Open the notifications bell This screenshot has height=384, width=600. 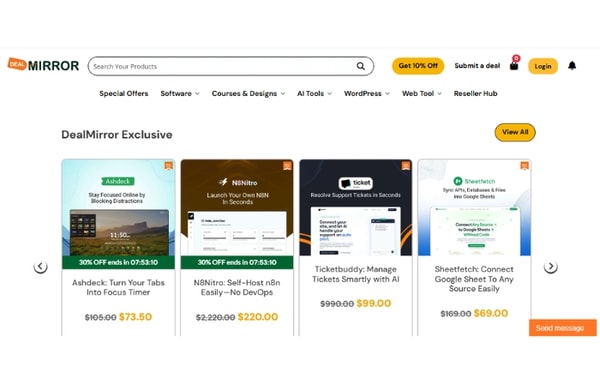tap(572, 66)
